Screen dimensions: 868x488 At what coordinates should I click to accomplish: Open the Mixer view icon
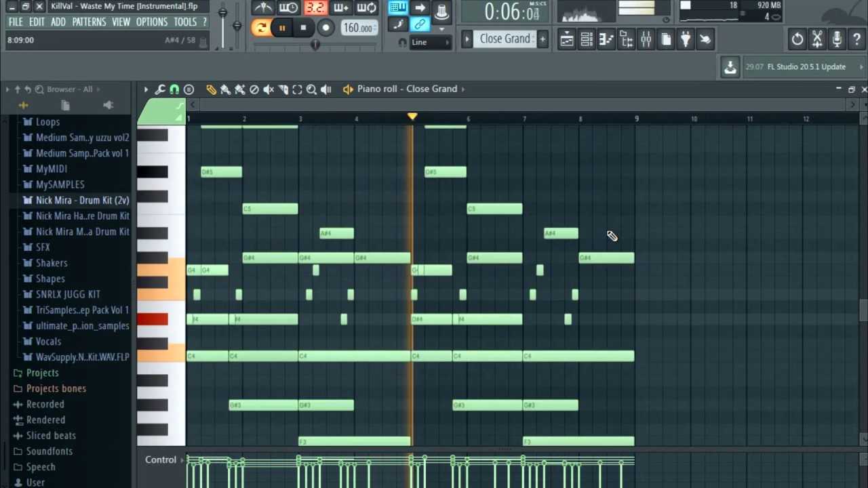pos(646,39)
